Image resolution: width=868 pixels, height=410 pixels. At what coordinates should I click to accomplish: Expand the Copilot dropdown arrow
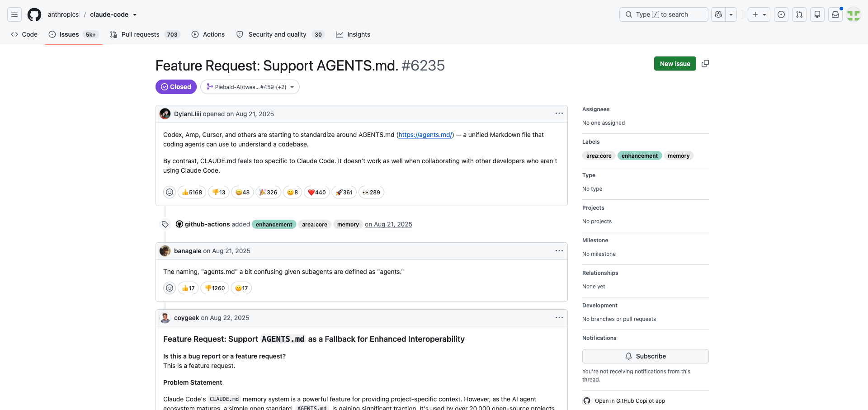(x=731, y=14)
